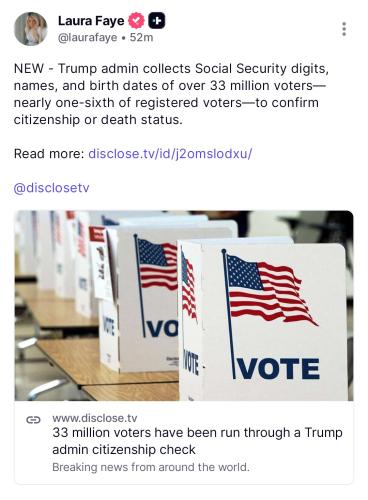This screenshot has height=500, width=368.
Task: Open Laura Faye's profile avatar
Action: (x=31, y=29)
